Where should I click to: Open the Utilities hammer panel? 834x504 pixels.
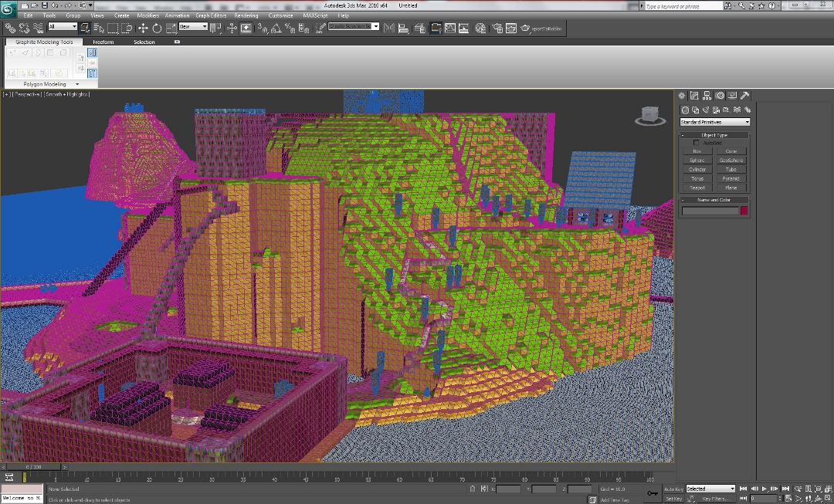pyautogui.click(x=745, y=96)
